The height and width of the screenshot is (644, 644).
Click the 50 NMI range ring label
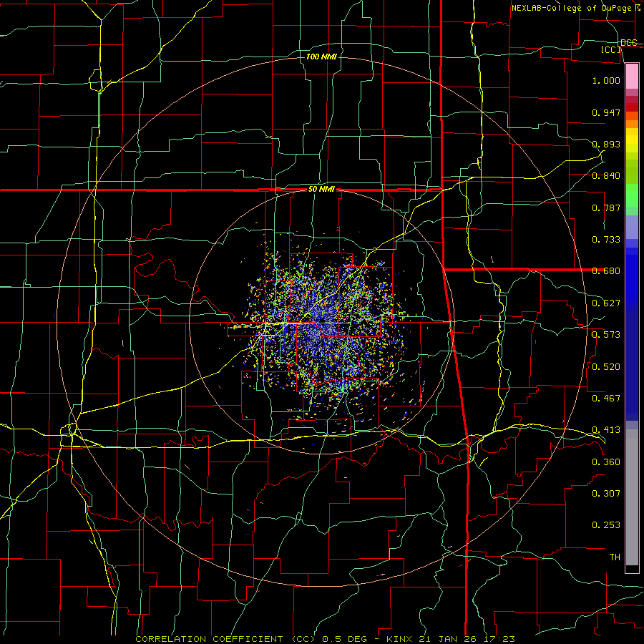coord(321,190)
